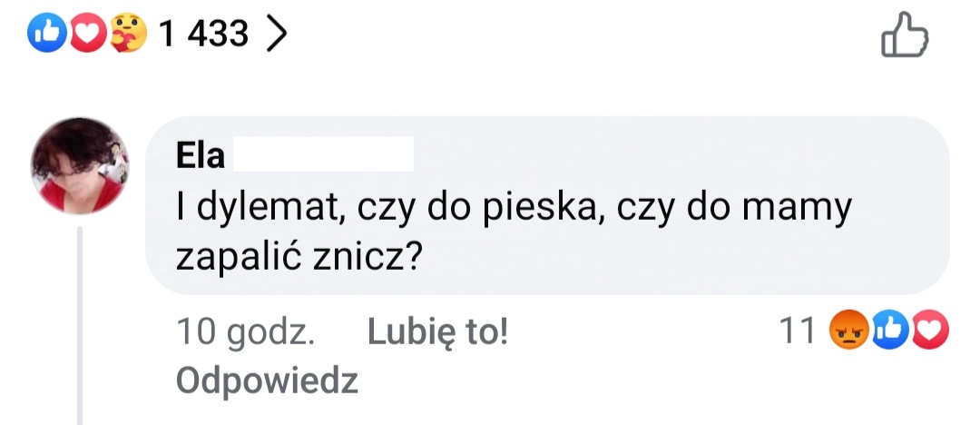Viewport: 980px width, 425px height.
Task: Click the blue Like reaction icon above the comment
Action: [x=44, y=35]
